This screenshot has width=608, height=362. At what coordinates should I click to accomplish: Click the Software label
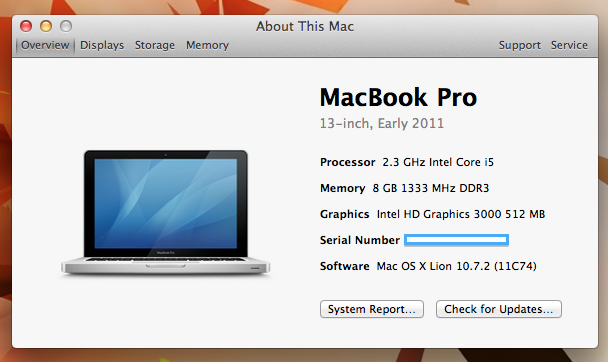pyautogui.click(x=344, y=266)
